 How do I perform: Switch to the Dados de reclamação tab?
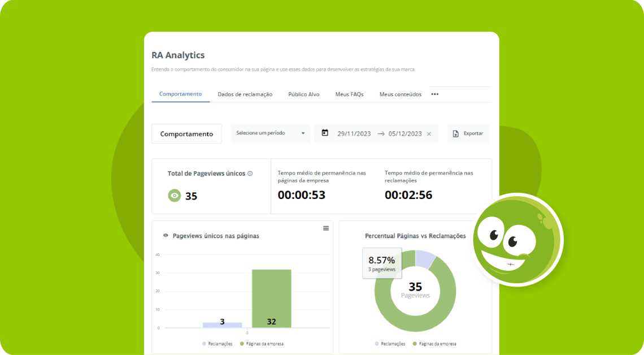click(245, 94)
